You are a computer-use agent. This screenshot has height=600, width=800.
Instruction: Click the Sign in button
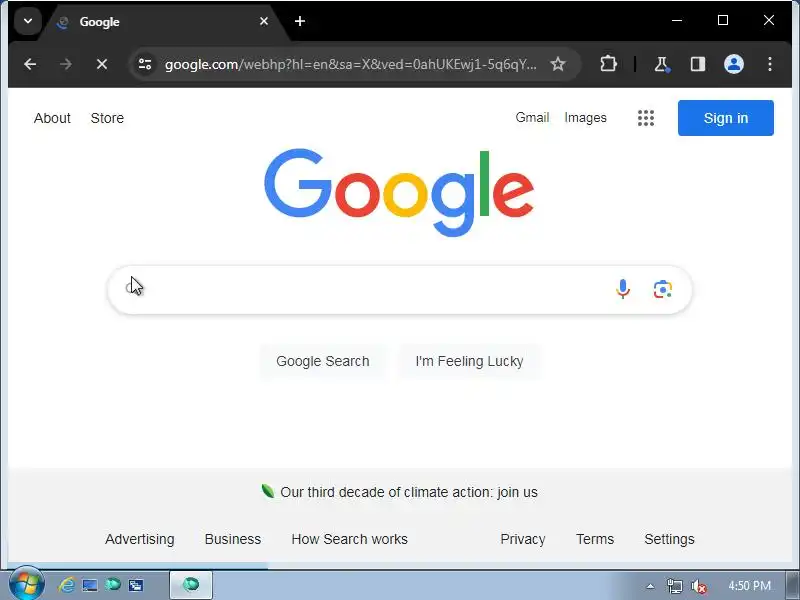[726, 118]
